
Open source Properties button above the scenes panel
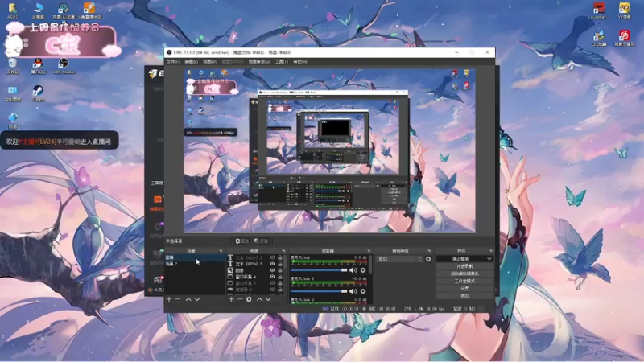click(x=242, y=241)
